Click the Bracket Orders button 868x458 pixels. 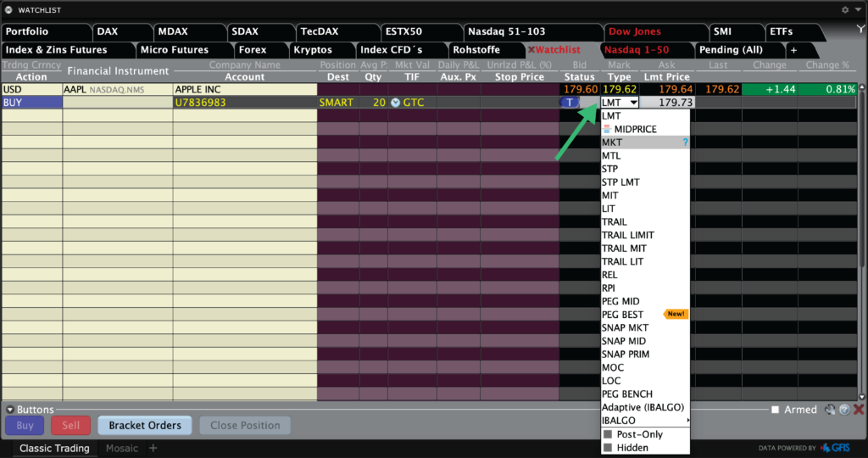click(145, 425)
